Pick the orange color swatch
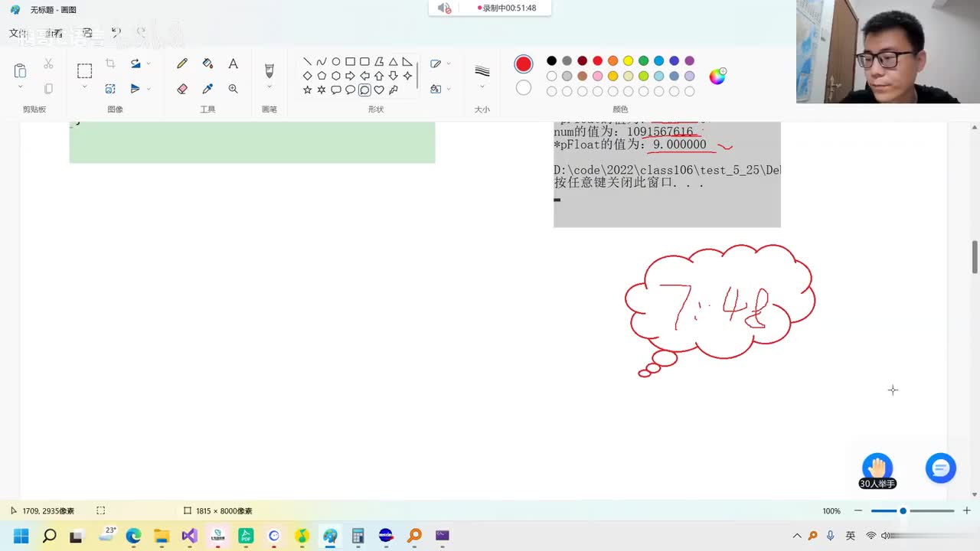The height and width of the screenshot is (551, 980). (x=612, y=60)
